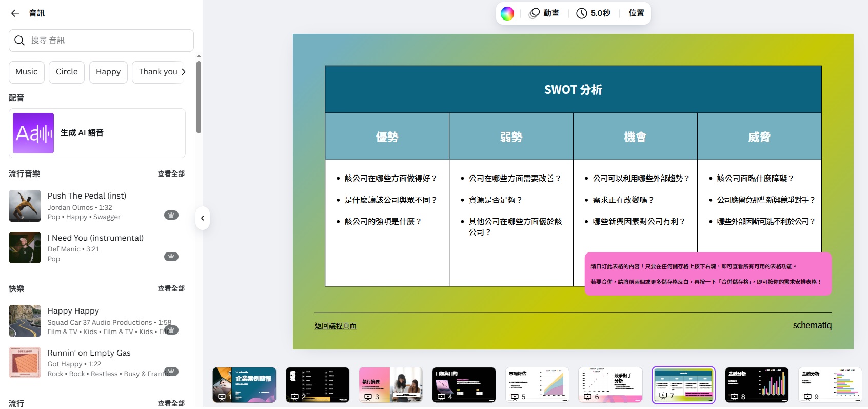Select the 威脅 column header
The width and height of the screenshot is (868, 409).
[x=759, y=137]
